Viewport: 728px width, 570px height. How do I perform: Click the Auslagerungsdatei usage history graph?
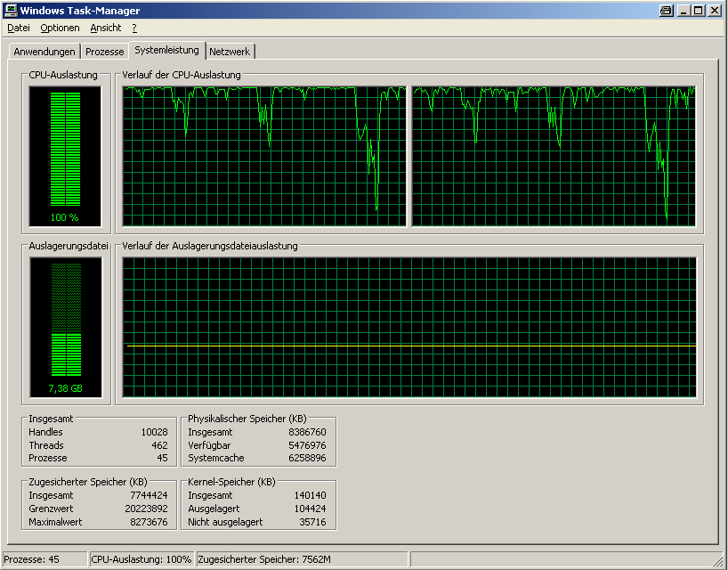[409, 328]
